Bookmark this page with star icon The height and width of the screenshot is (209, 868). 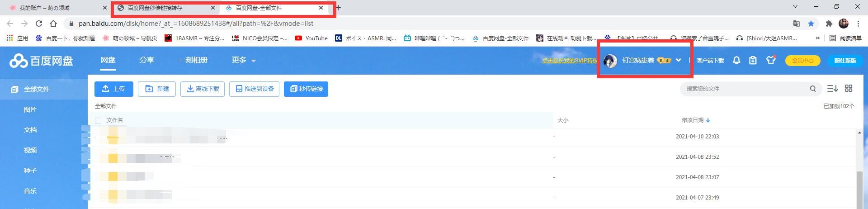click(811, 24)
